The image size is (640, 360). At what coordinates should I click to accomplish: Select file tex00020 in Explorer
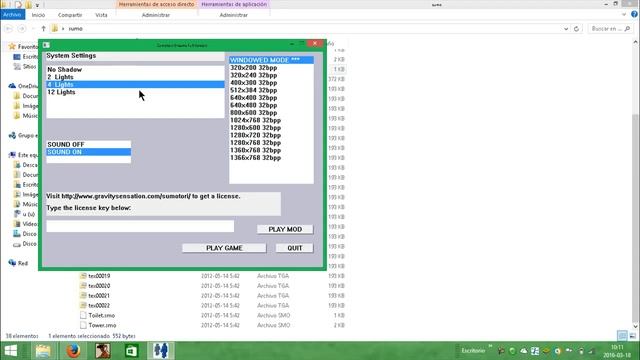tap(99, 286)
